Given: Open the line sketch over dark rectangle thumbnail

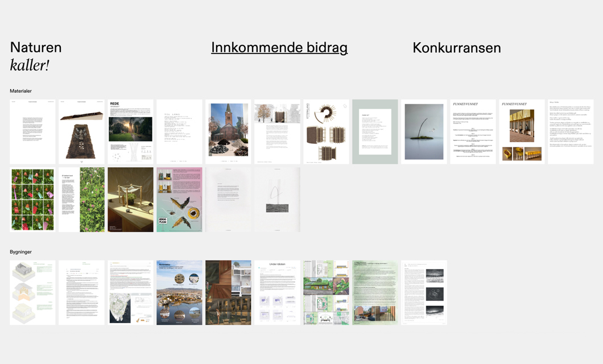Looking at the screenshot, I should point(277,200).
